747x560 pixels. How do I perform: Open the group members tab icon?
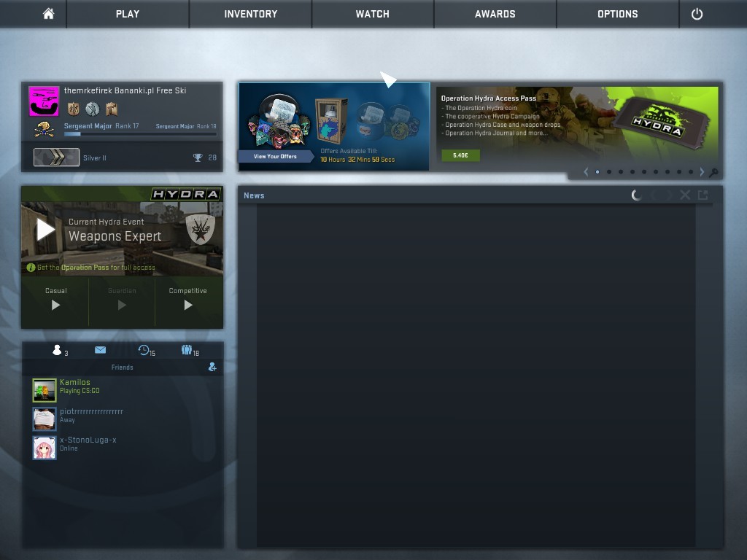point(186,351)
